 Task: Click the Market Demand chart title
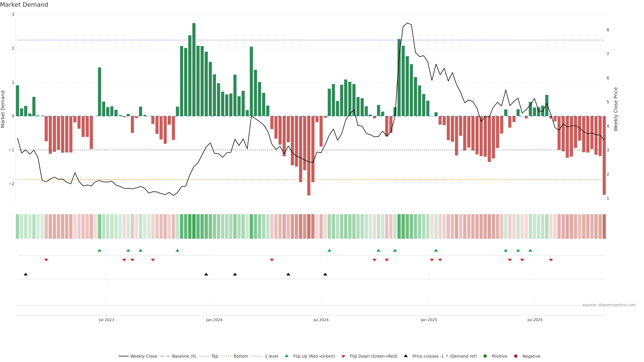tap(24, 5)
